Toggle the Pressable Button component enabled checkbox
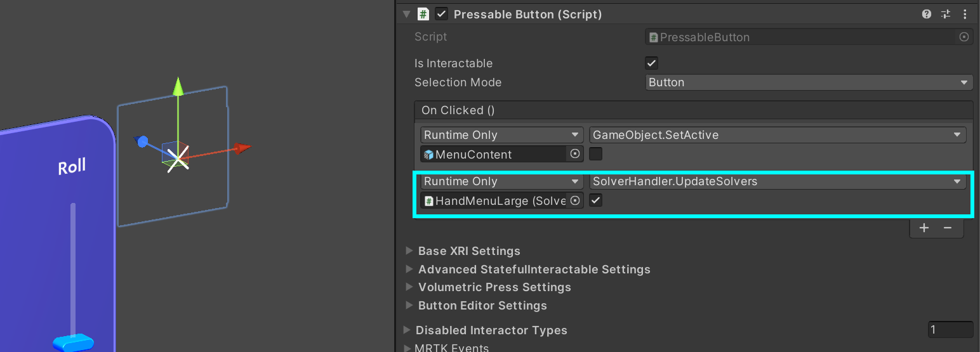The width and height of the screenshot is (980, 352). [x=442, y=14]
